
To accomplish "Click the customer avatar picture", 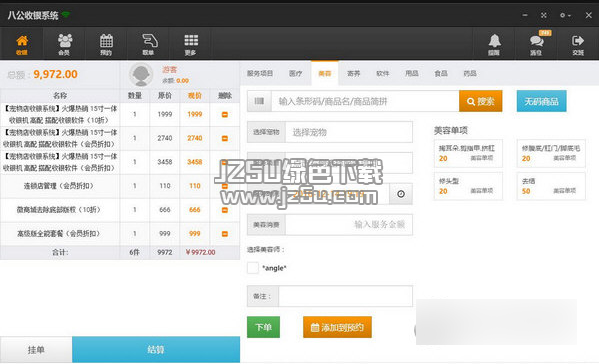I will coord(141,74).
